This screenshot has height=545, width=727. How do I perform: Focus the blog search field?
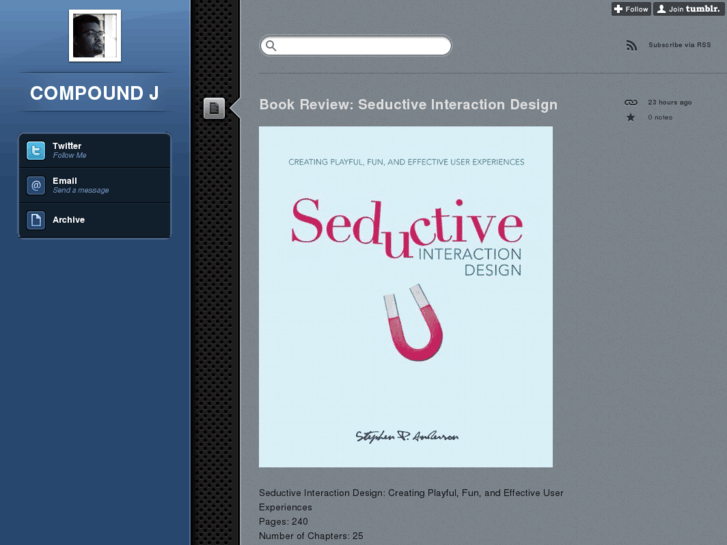click(356, 45)
